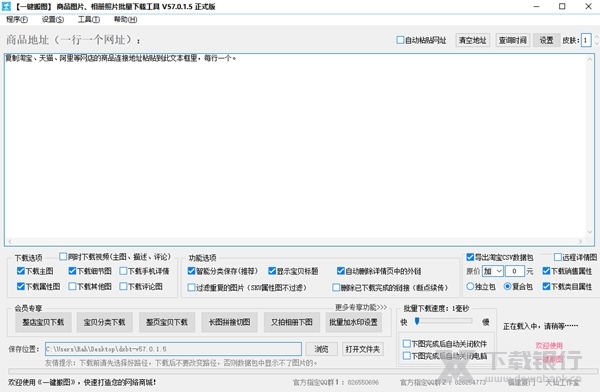The image size is (600, 392).
Task: Open the 原价 加 dropdown
Action: (x=492, y=271)
